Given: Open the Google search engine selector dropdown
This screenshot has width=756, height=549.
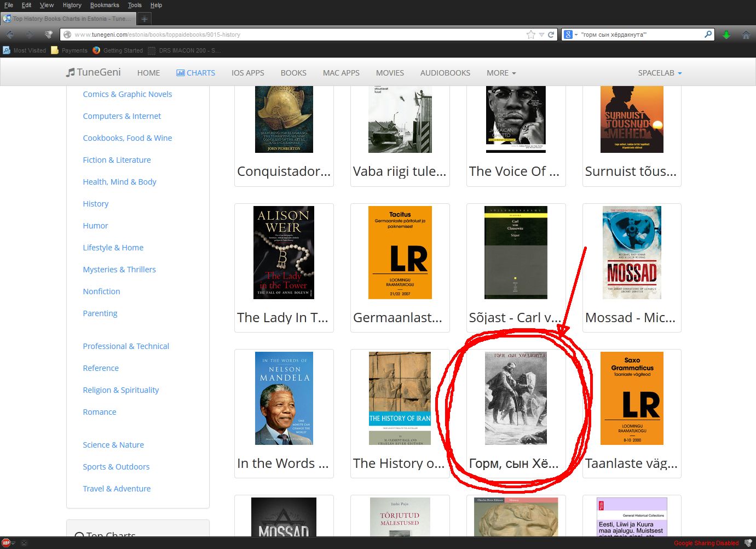Looking at the screenshot, I should pyautogui.click(x=570, y=35).
